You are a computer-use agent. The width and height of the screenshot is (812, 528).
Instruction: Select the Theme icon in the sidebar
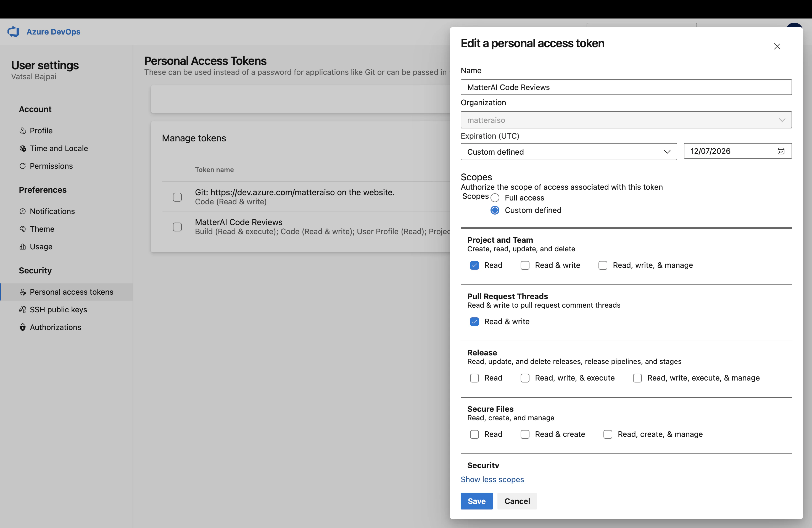tap(23, 229)
